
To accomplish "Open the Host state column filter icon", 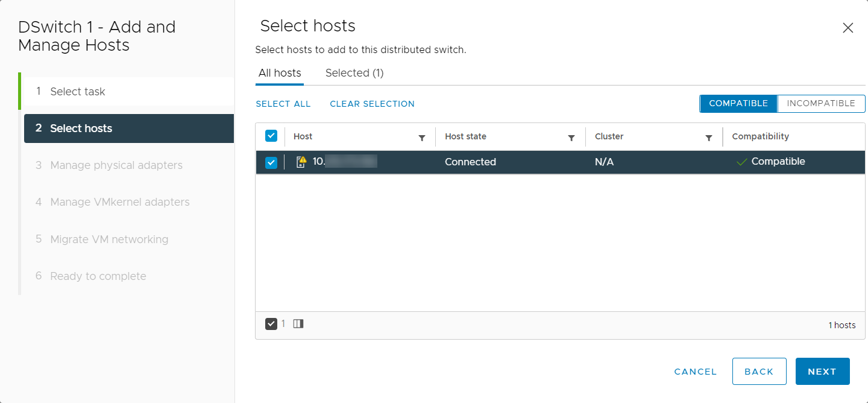I will (x=571, y=138).
